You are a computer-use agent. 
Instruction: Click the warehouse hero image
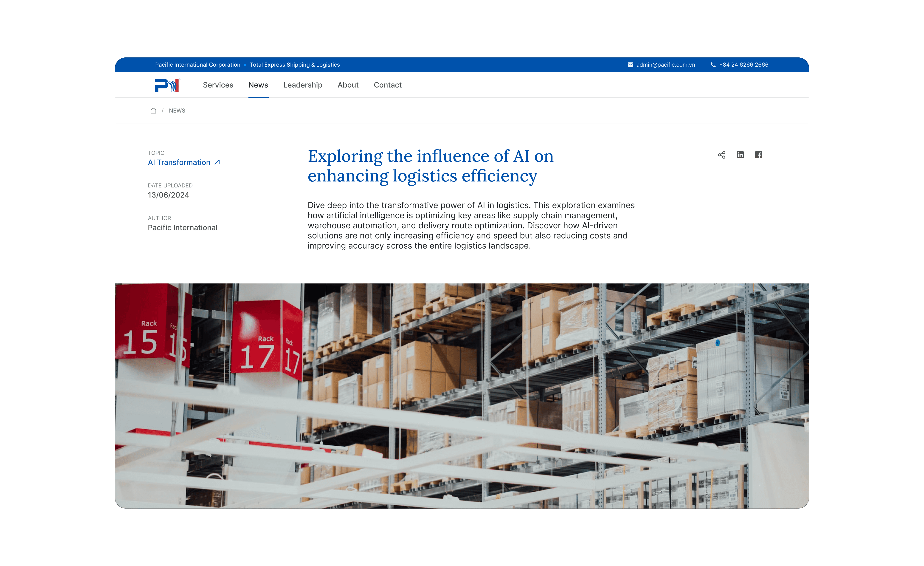(x=462, y=395)
